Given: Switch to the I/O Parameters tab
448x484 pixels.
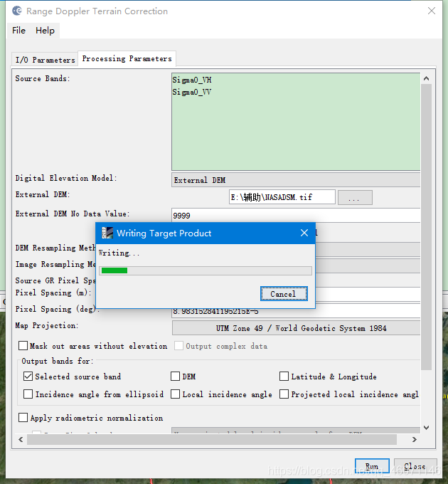Looking at the screenshot, I should point(45,60).
